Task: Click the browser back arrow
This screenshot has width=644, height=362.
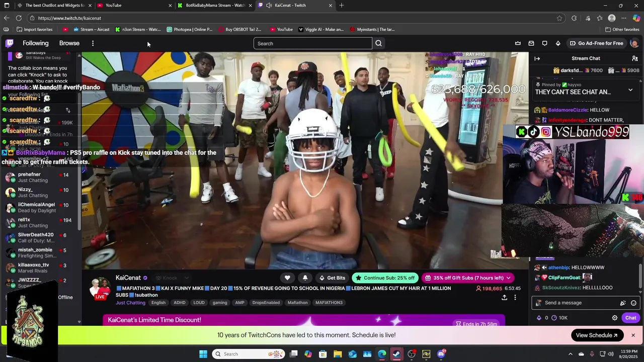Action: tap(7, 18)
